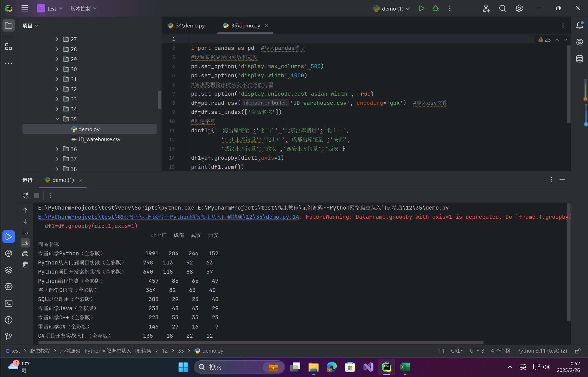Switch to 34\demo.py editor tab
The width and height of the screenshot is (588, 377).
[x=186, y=26]
